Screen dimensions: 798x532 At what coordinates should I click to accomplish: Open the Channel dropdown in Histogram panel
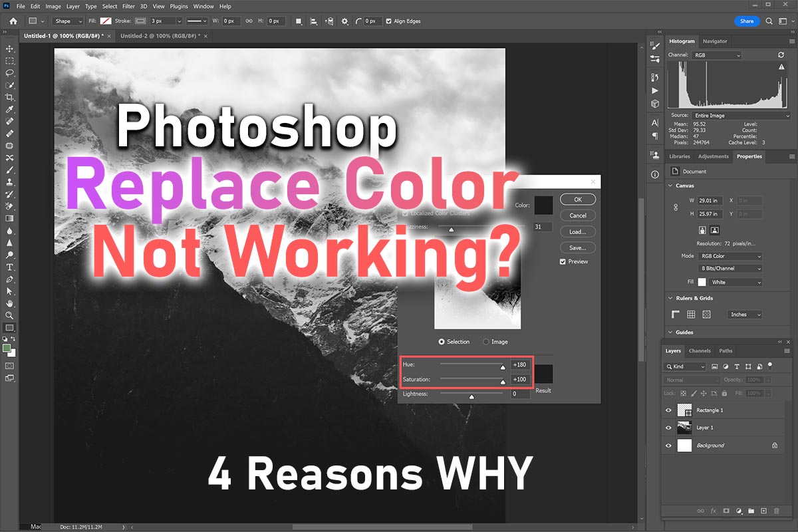(x=716, y=55)
